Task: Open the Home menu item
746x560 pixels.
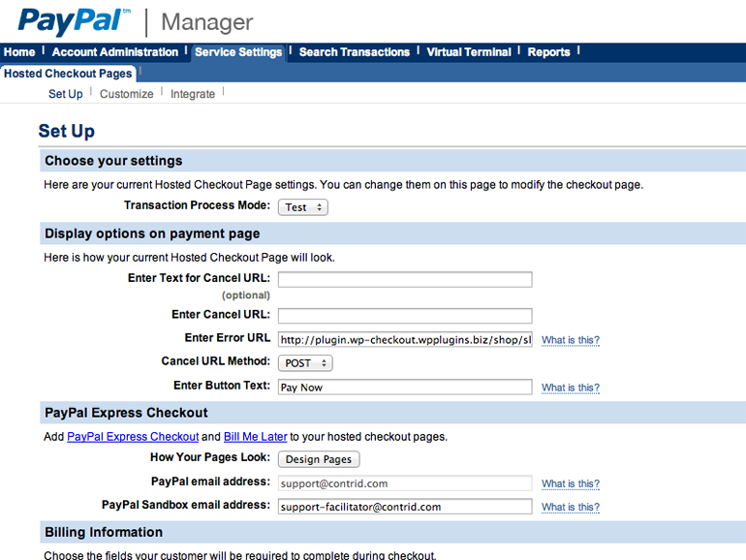Action: (x=19, y=52)
